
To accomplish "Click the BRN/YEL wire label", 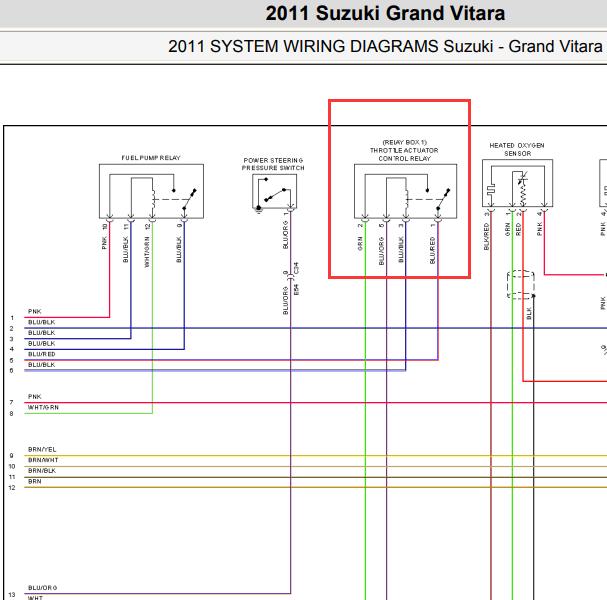I will point(42,450).
